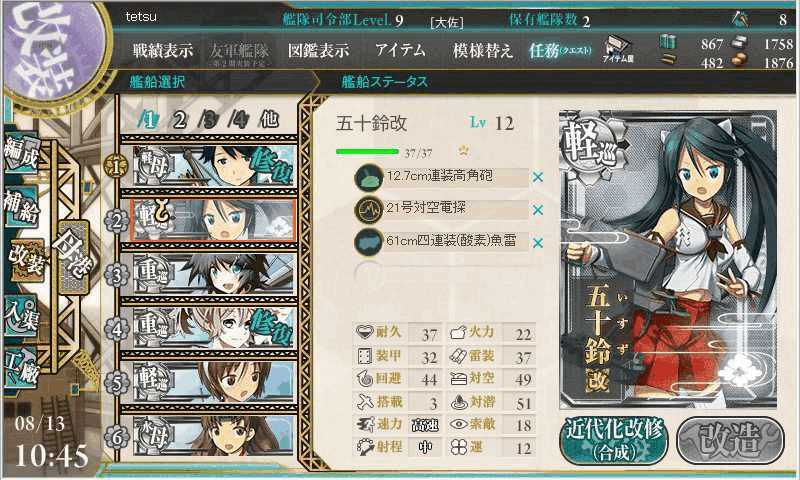Return to 母港 home port button
This screenshot has width=800, height=480.
tap(74, 258)
